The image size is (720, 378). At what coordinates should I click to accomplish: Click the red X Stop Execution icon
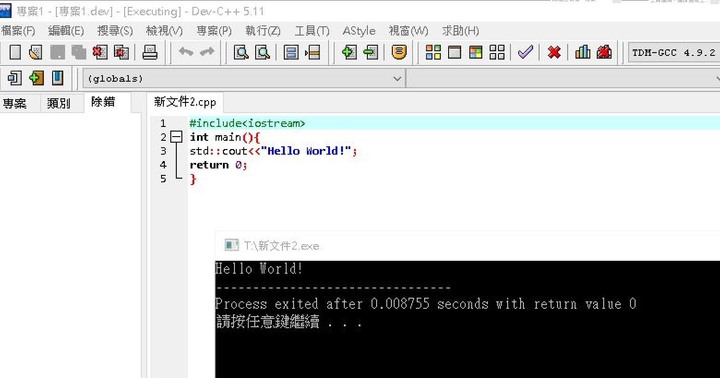(554, 52)
